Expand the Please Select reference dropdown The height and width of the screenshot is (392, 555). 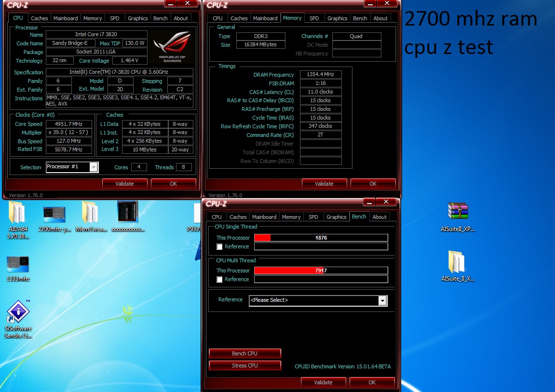[382, 301]
